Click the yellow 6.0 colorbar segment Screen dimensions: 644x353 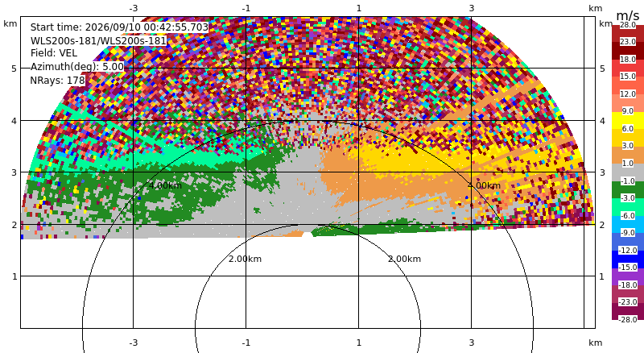(628, 122)
